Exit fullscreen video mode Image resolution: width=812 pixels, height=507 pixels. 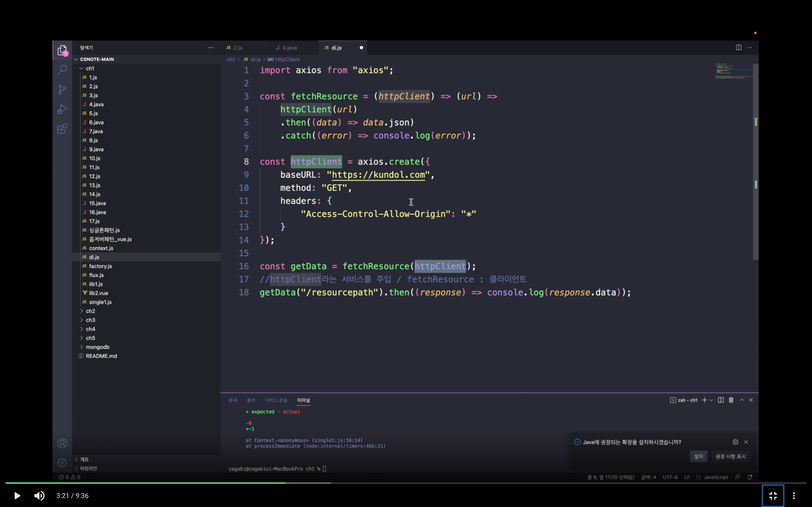pyautogui.click(x=773, y=496)
